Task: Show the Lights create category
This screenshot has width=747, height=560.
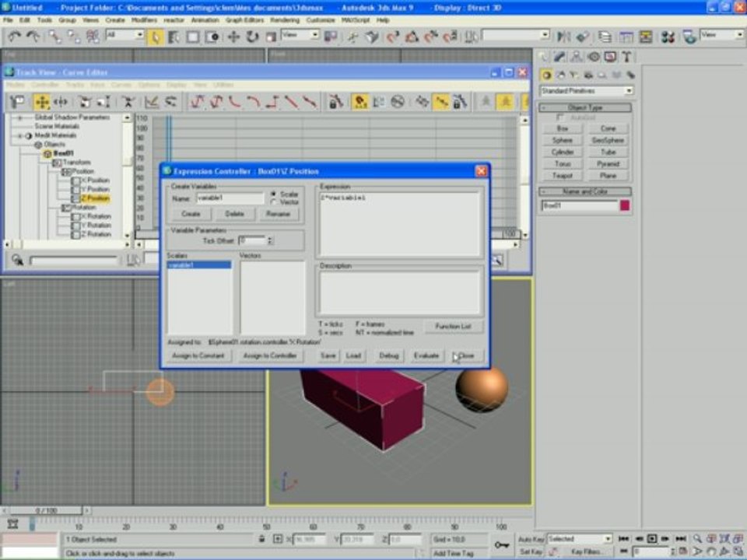Action: click(574, 75)
